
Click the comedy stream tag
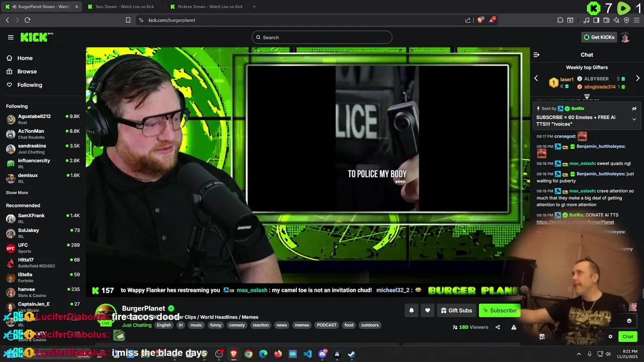236,325
